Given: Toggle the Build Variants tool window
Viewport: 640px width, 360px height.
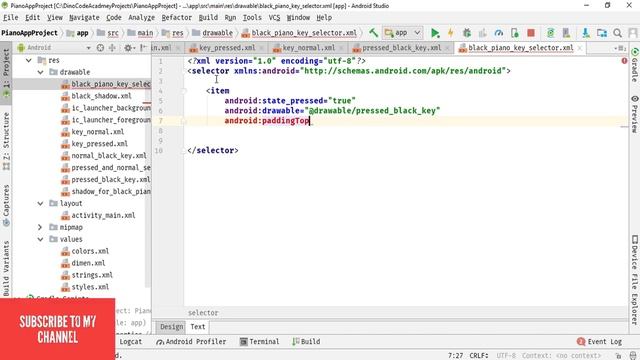Looking at the screenshot, I should tap(6, 268).
